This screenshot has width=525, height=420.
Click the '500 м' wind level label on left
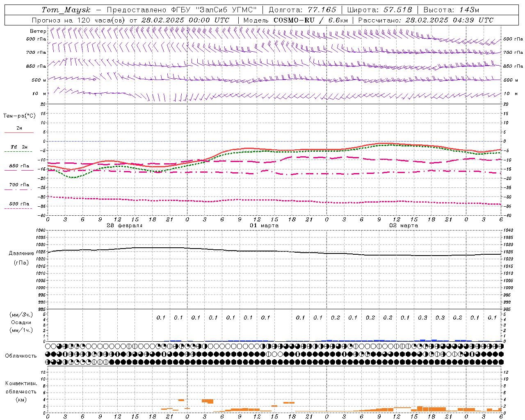click(x=39, y=80)
